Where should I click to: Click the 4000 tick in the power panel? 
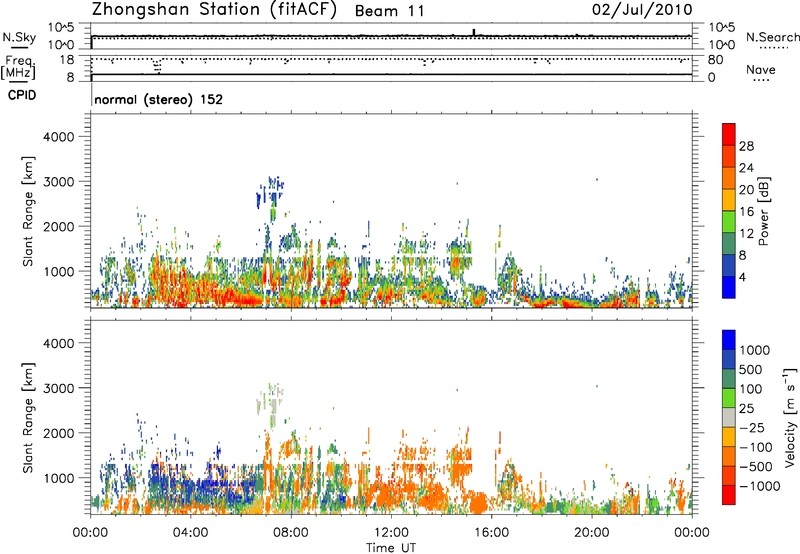click(x=58, y=137)
